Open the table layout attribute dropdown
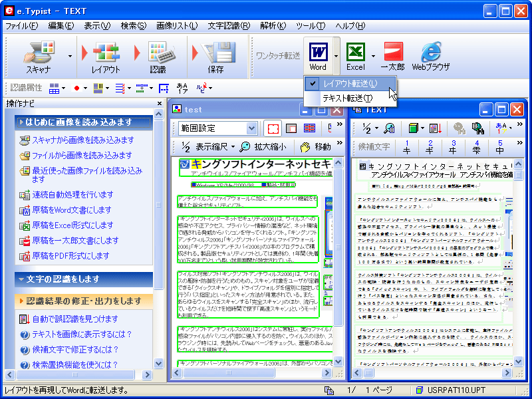Image resolution: width=532 pixels, height=399 pixels. pyautogui.click(x=63, y=88)
